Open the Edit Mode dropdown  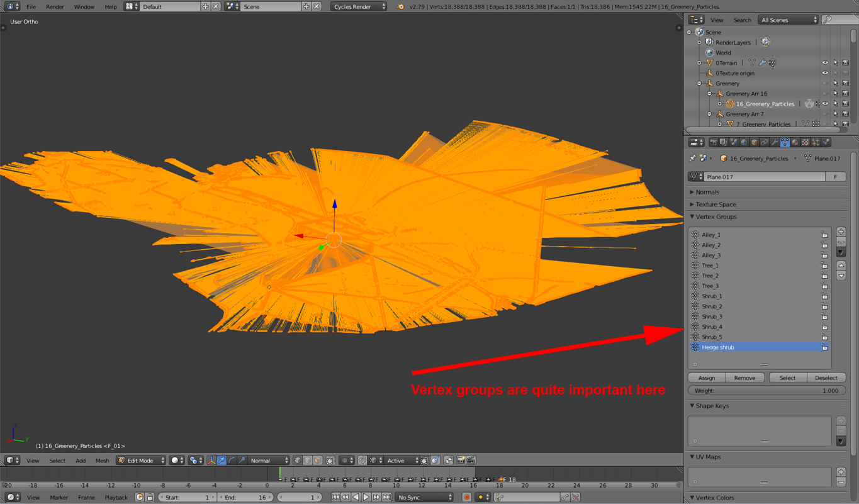[x=142, y=461]
